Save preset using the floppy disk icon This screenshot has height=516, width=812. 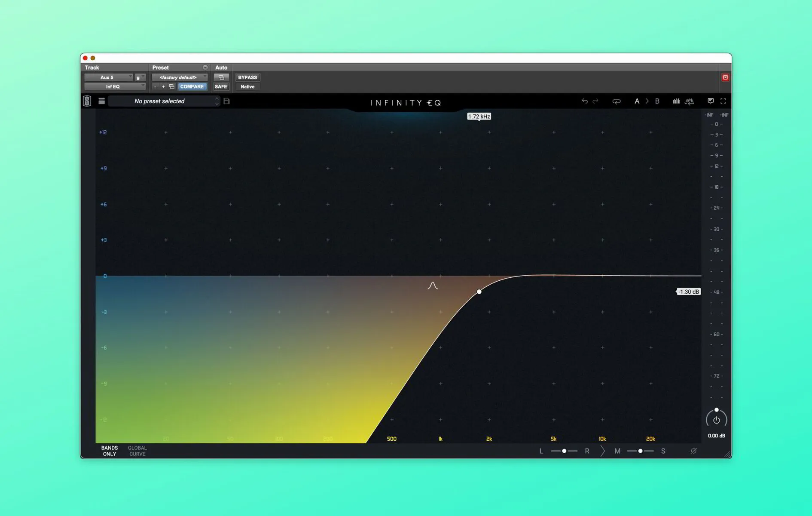pyautogui.click(x=227, y=101)
